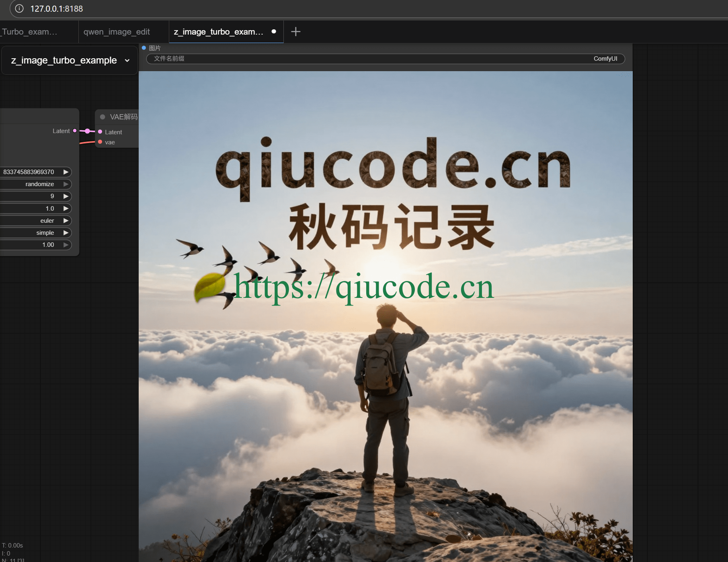Adjust the denoise value of 1.00

pos(48,244)
